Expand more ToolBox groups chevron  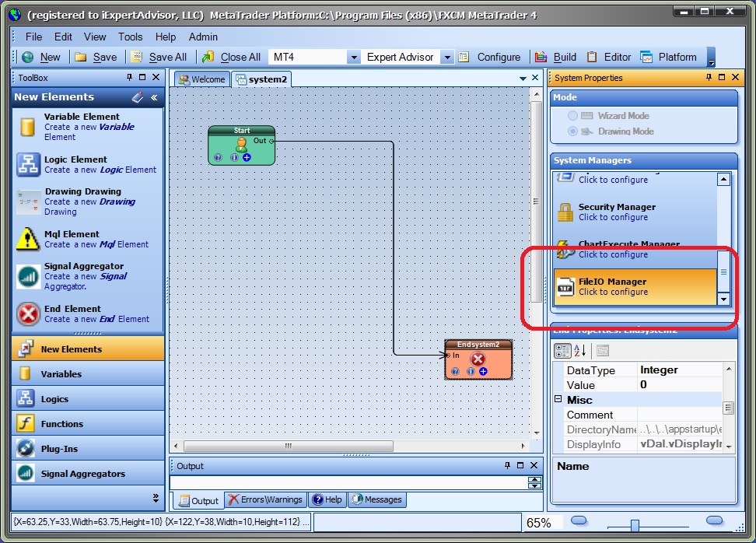pos(156,498)
